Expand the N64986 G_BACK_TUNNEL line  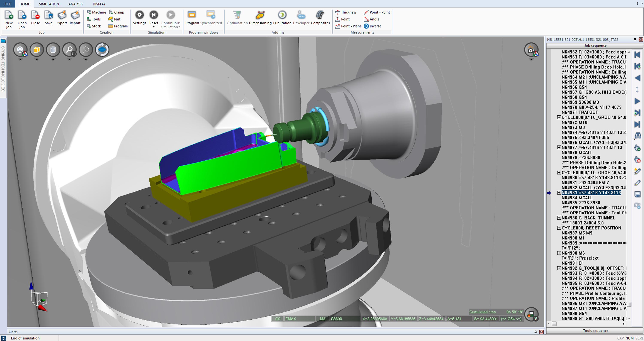click(559, 218)
